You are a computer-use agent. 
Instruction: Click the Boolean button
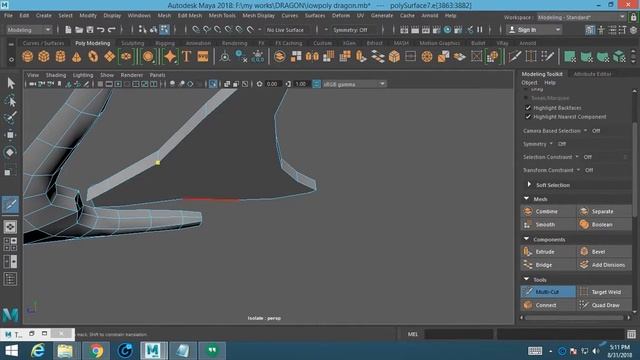[604, 224]
